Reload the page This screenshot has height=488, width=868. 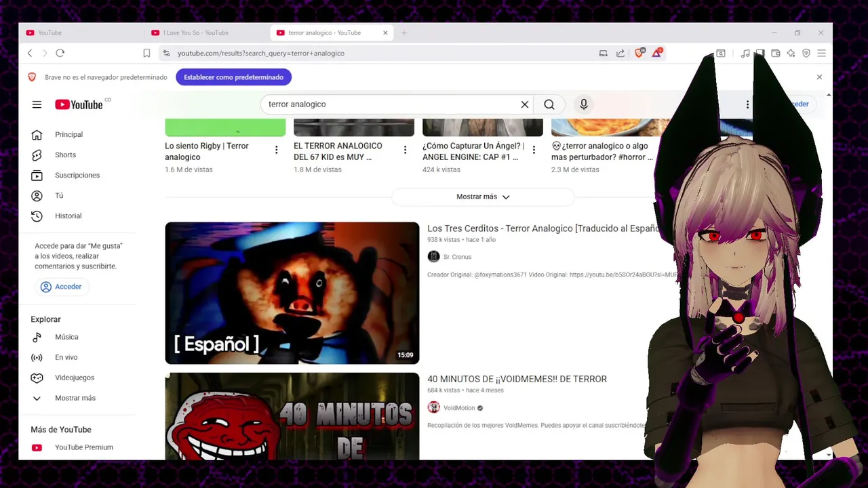[x=60, y=53]
